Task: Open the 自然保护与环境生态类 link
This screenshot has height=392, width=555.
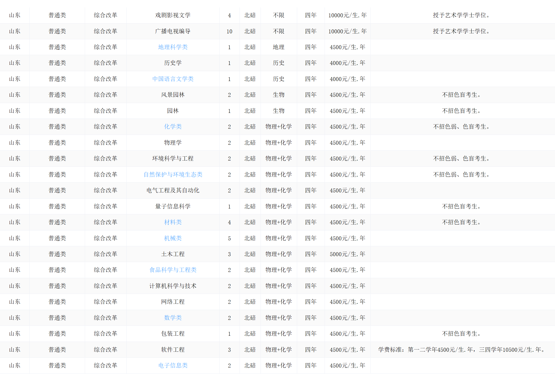Action: (173, 174)
